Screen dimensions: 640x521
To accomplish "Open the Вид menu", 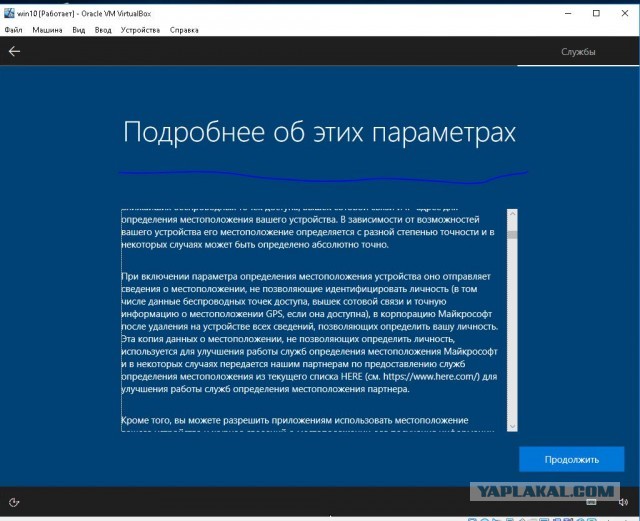I will 79,30.
